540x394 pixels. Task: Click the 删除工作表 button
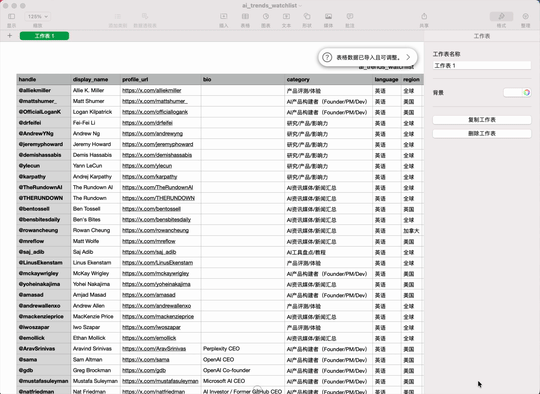click(482, 134)
